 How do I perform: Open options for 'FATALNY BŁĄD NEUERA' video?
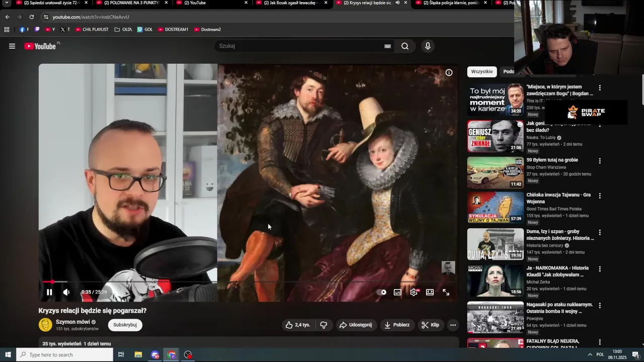600,342
